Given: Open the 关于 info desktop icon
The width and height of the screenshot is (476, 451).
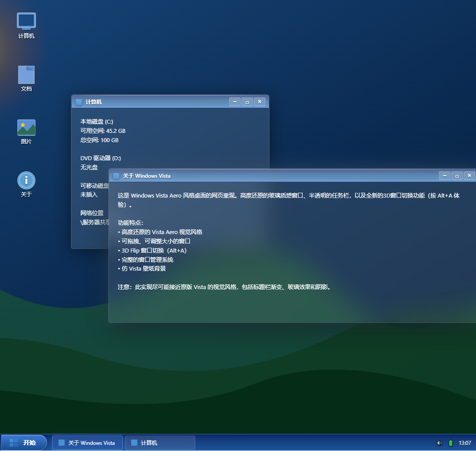Looking at the screenshot, I should tap(26, 184).
